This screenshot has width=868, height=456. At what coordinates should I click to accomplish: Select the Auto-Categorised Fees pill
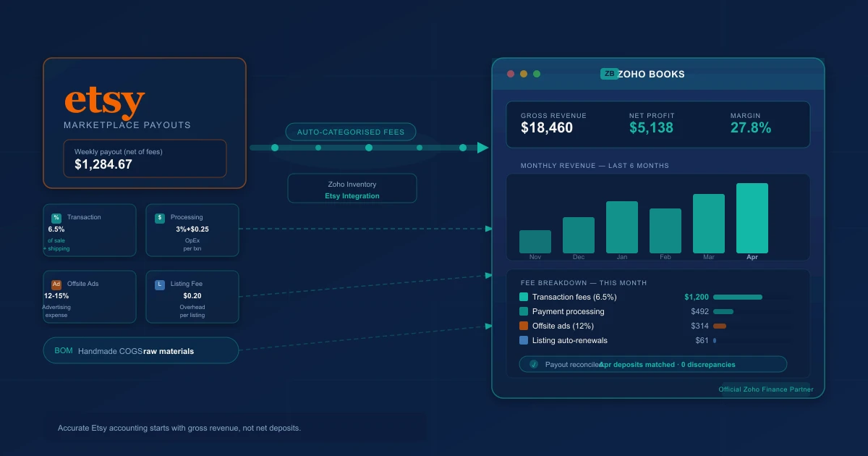(351, 132)
